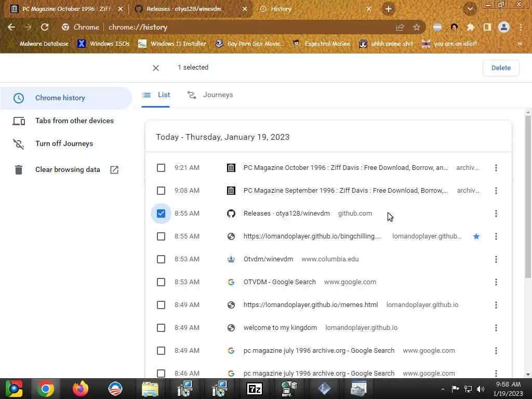Uncheck the Releases otya128/winevdm entry
The width and height of the screenshot is (532, 399).
pos(161,214)
